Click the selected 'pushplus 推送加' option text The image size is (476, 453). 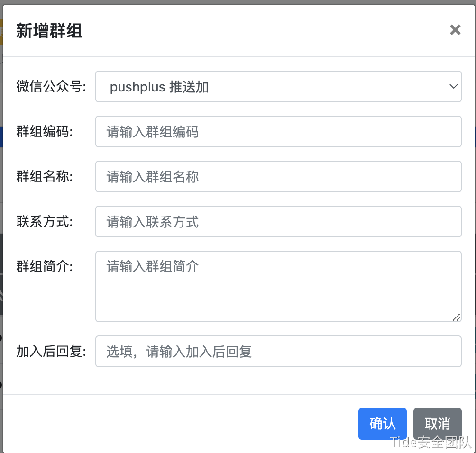click(159, 87)
